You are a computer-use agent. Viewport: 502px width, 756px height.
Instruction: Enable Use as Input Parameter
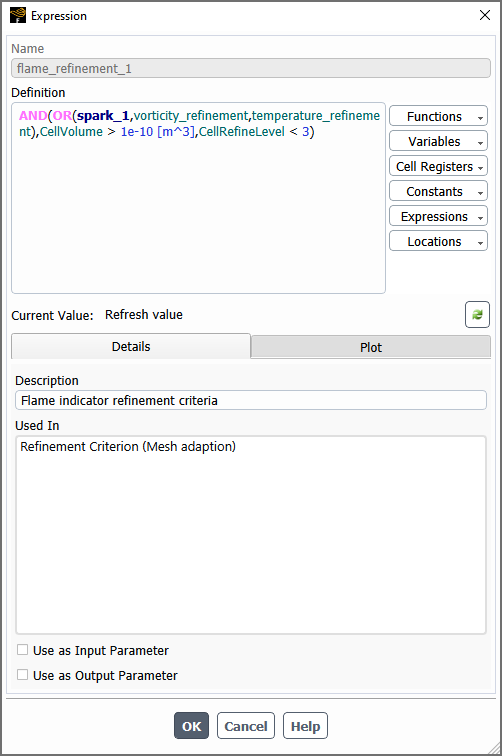tap(22, 650)
